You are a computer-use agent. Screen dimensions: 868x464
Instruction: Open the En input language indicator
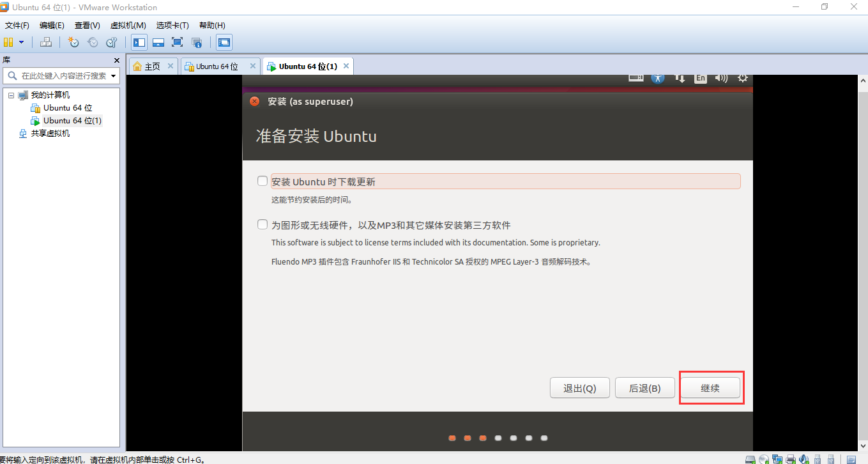click(x=701, y=78)
